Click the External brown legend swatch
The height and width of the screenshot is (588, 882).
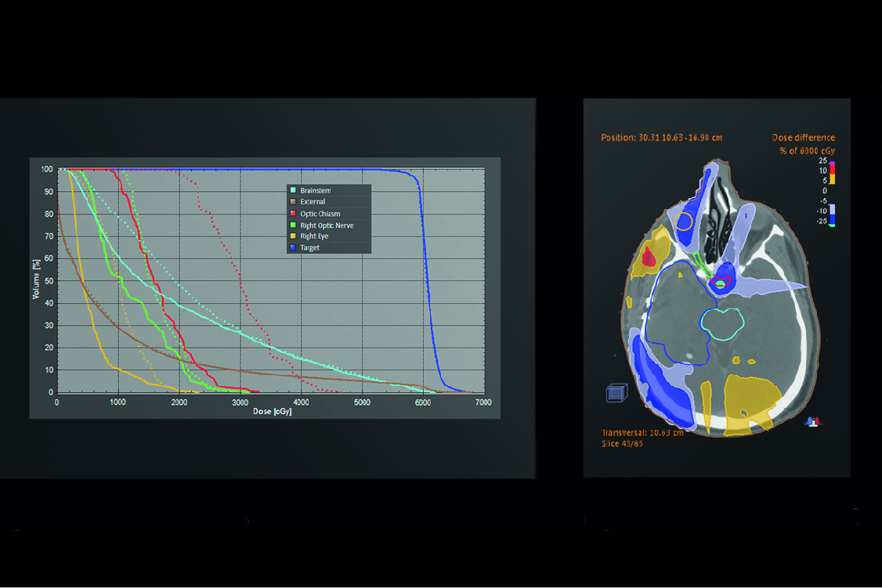pos(293,202)
